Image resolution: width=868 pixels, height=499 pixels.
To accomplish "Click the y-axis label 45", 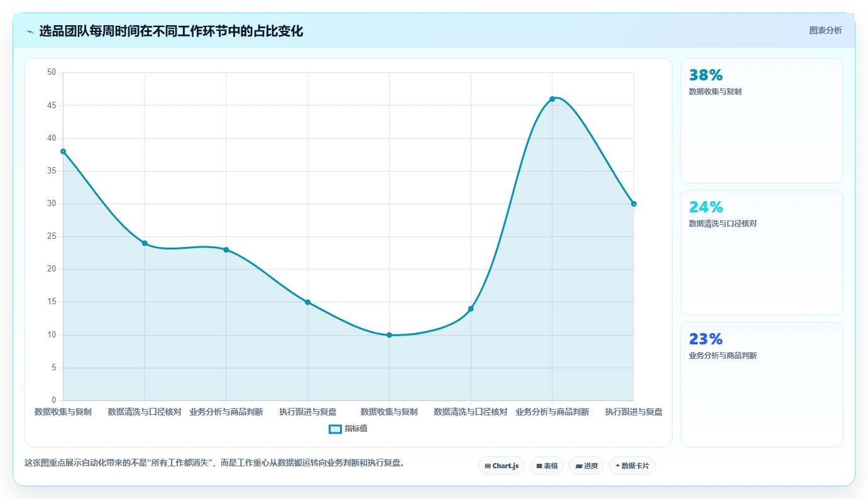I will tap(52, 105).
